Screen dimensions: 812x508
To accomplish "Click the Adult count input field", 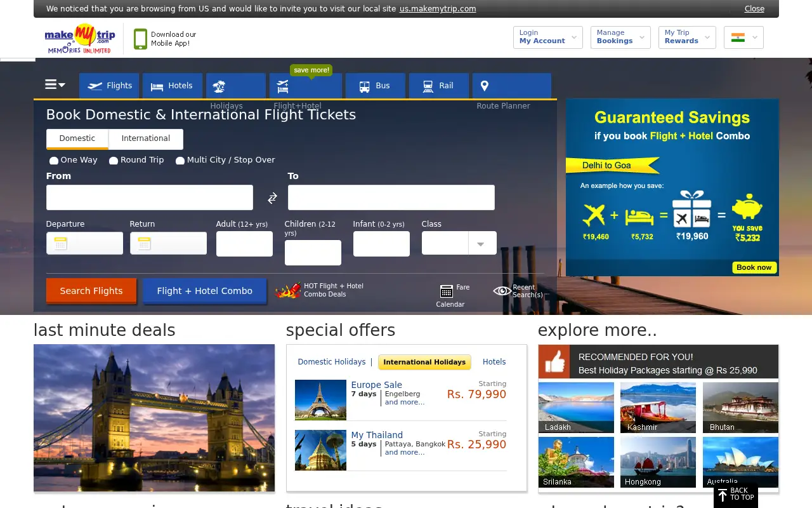I will pos(244,244).
